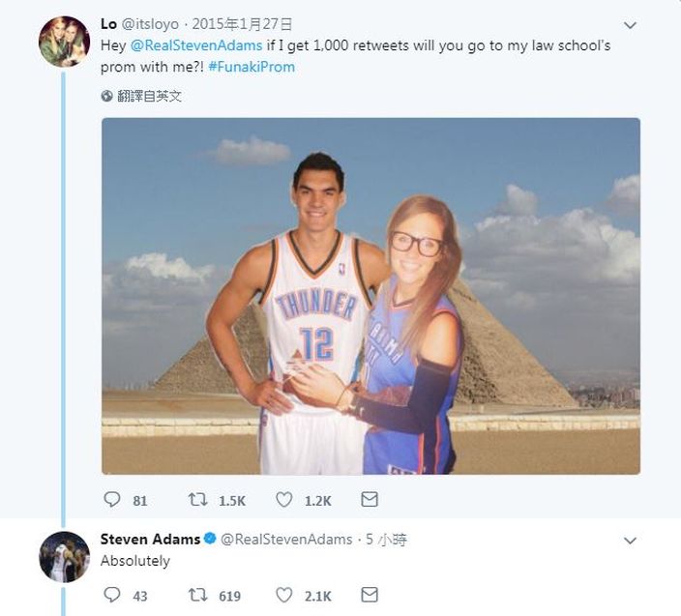Open the @RealStevenAdams mention link
This screenshot has height=616, width=681.
coord(196,45)
